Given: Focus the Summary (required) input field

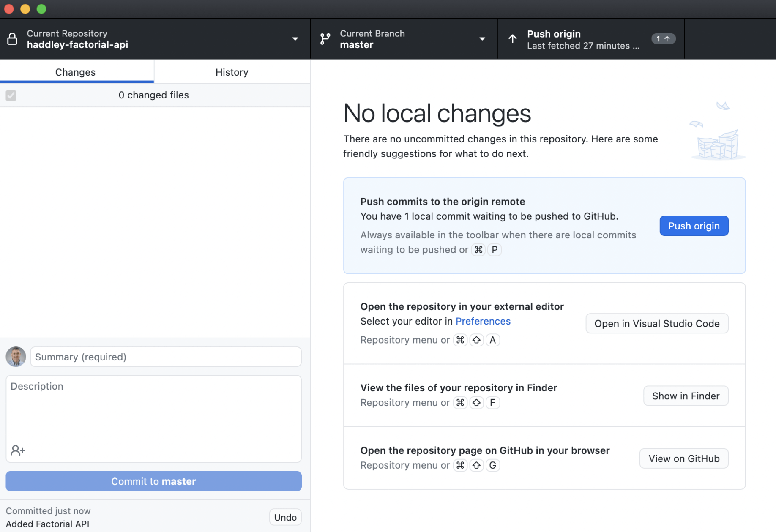Looking at the screenshot, I should [x=166, y=357].
